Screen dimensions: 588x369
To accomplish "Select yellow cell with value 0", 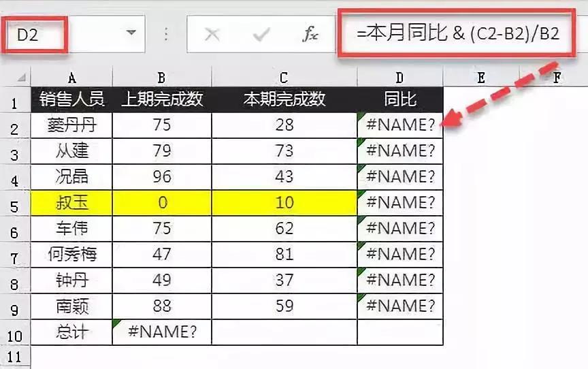I will [x=162, y=203].
